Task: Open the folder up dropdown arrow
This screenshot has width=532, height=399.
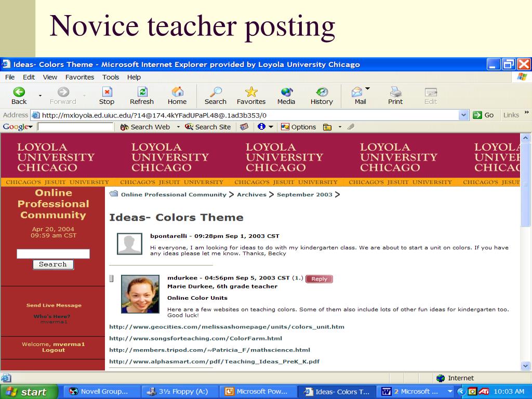Action: 340,127
